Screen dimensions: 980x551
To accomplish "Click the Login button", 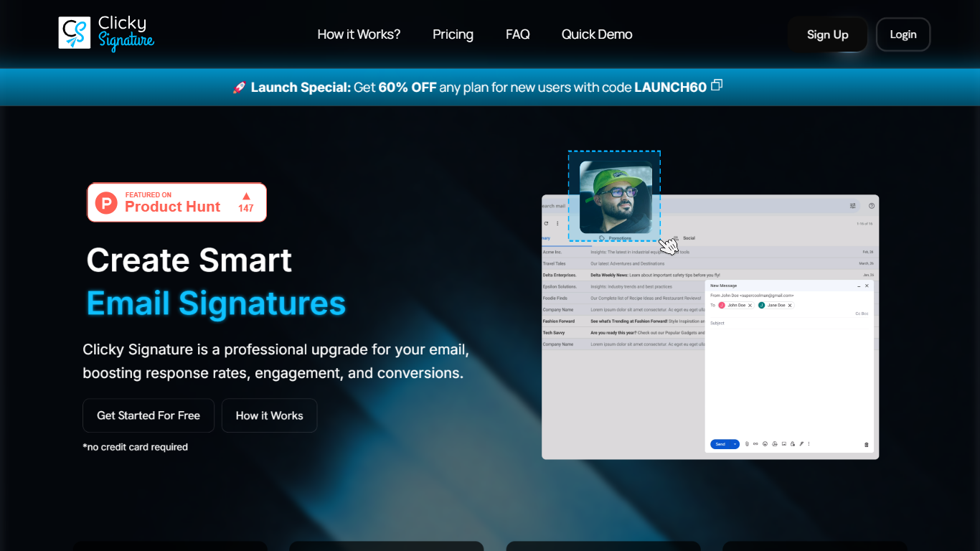I will (x=903, y=34).
